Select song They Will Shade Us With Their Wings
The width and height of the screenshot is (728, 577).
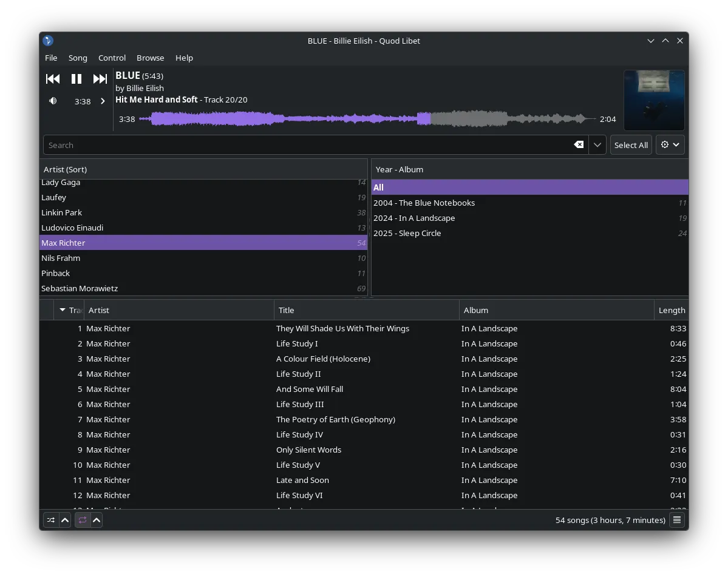click(x=364, y=328)
